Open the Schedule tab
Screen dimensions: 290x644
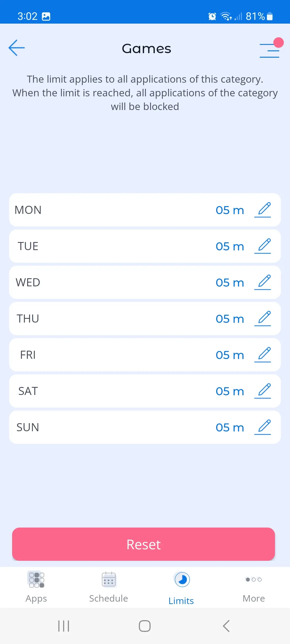[x=109, y=587]
